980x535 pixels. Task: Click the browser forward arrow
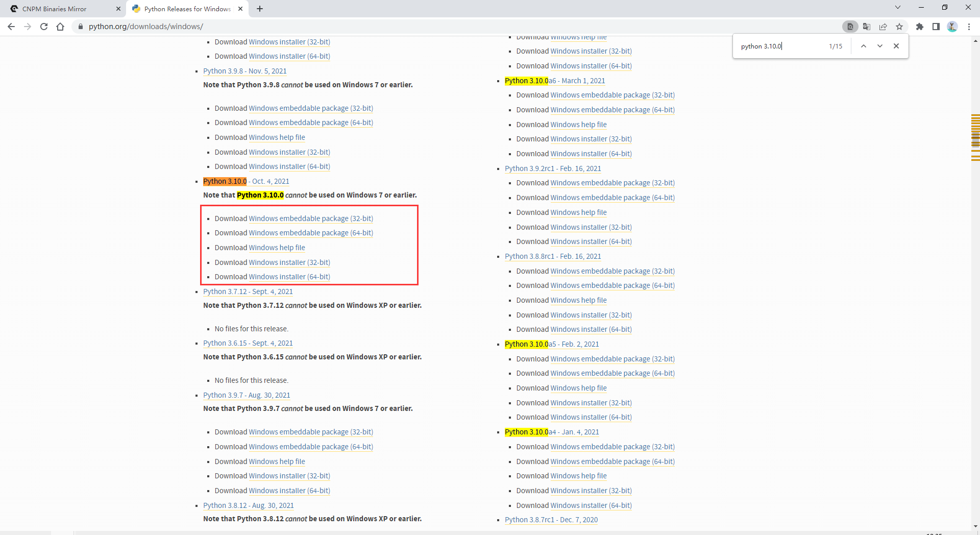(x=28, y=27)
